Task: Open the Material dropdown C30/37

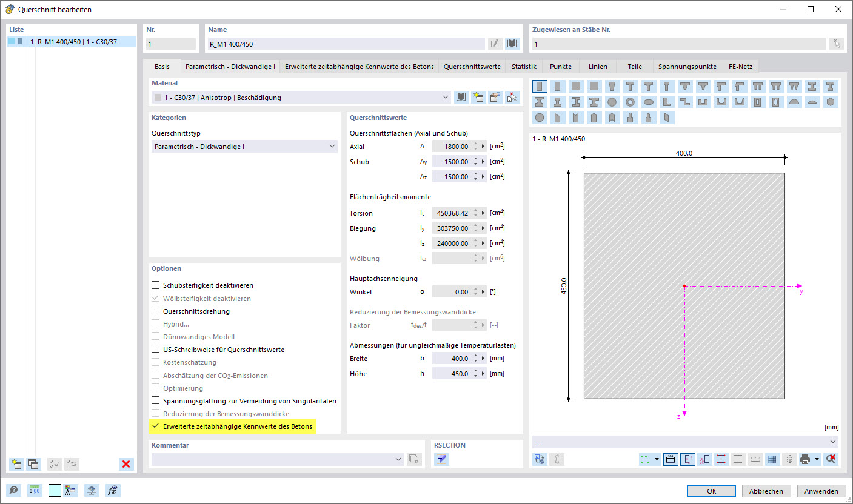Action: coord(301,97)
